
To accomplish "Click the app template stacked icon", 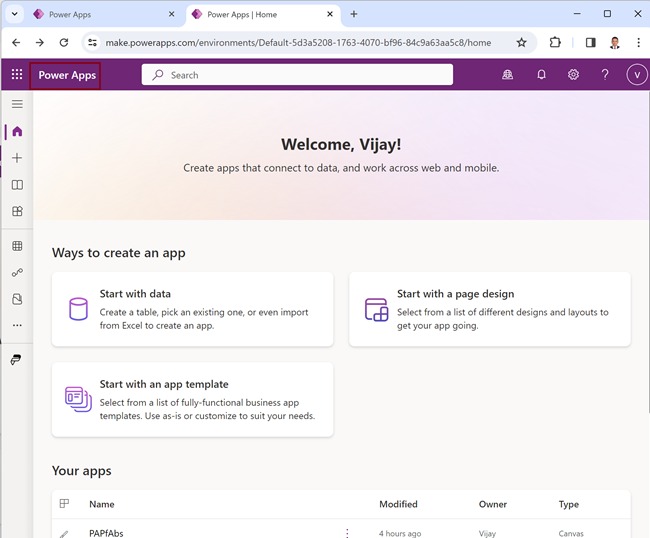I will 78,399.
